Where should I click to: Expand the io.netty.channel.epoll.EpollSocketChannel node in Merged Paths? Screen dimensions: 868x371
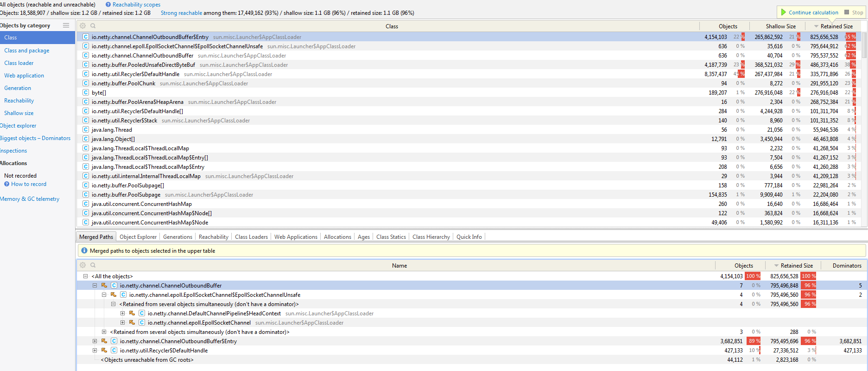tap(123, 323)
